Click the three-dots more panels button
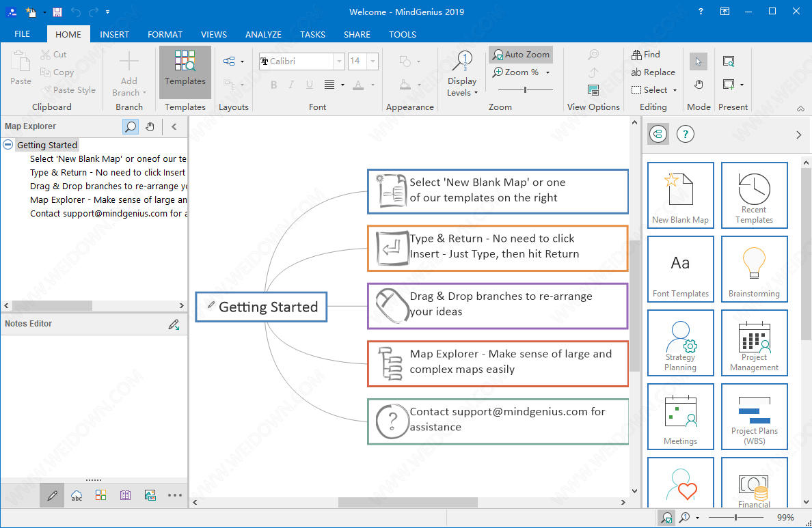The width and height of the screenshot is (812, 528). [175, 495]
